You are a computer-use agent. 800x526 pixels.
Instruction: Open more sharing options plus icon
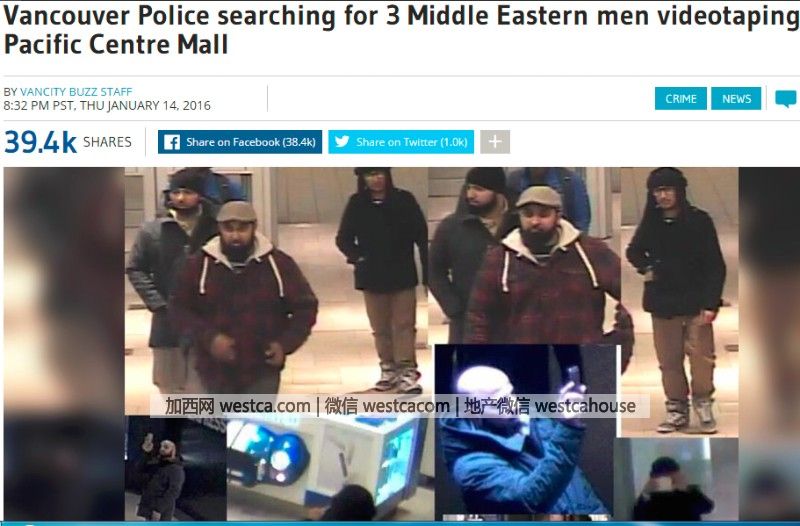[x=495, y=142]
